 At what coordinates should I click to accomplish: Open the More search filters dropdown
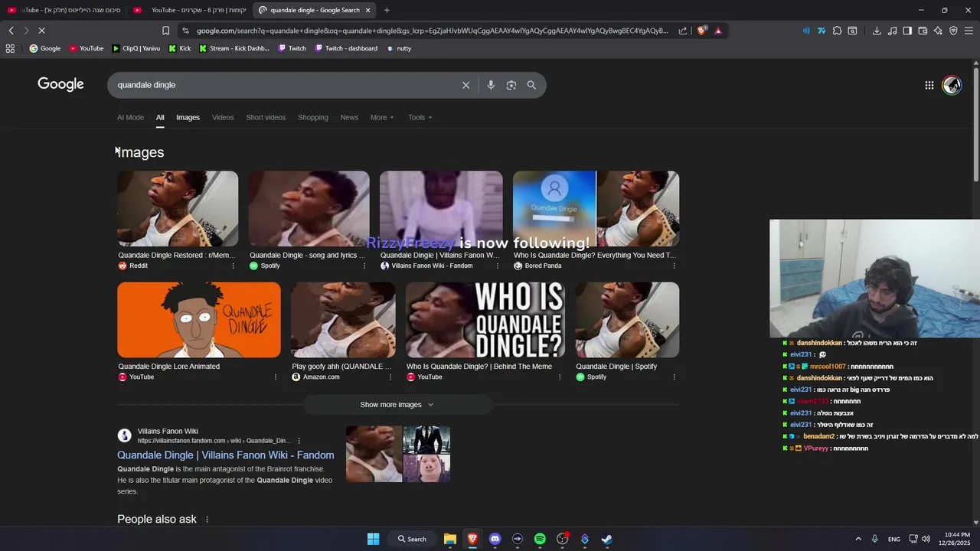(x=382, y=117)
